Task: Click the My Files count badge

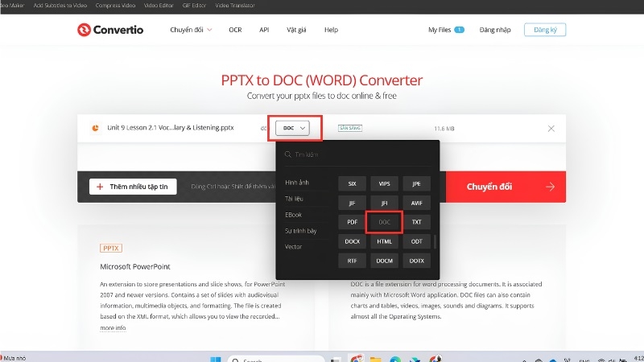Action: point(459,30)
